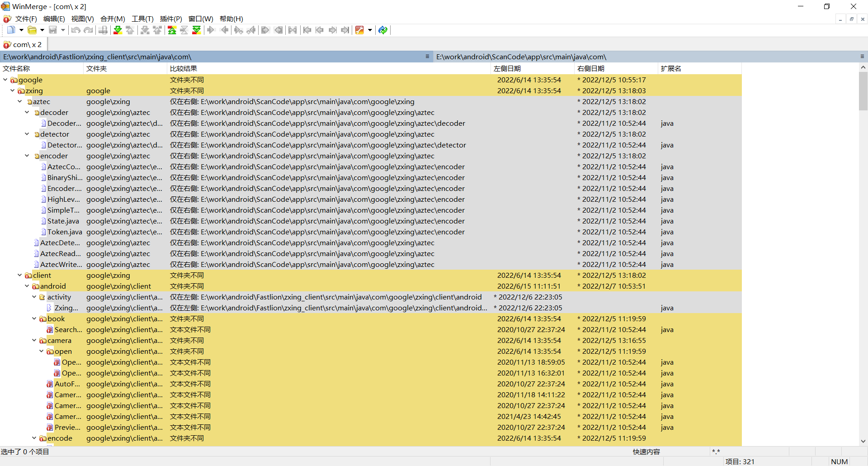This screenshot has width=868, height=466.
Task: Go to the next conflict icon
Action: click(145, 30)
